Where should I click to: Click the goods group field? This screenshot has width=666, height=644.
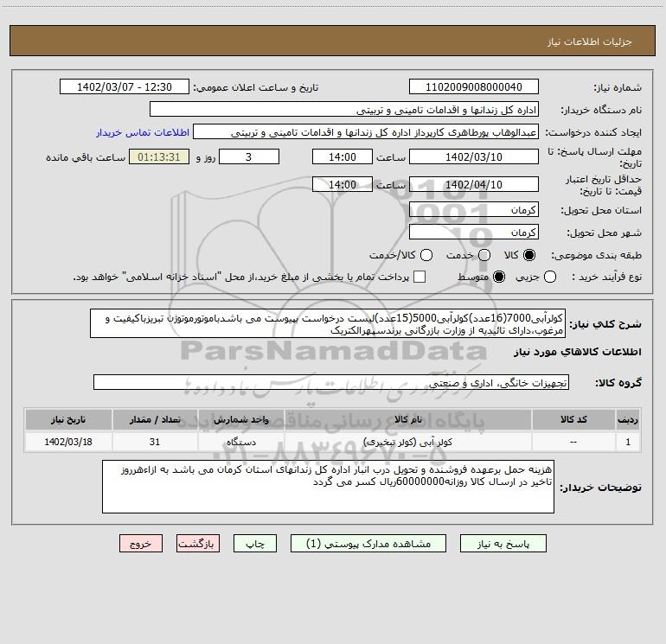(x=330, y=382)
